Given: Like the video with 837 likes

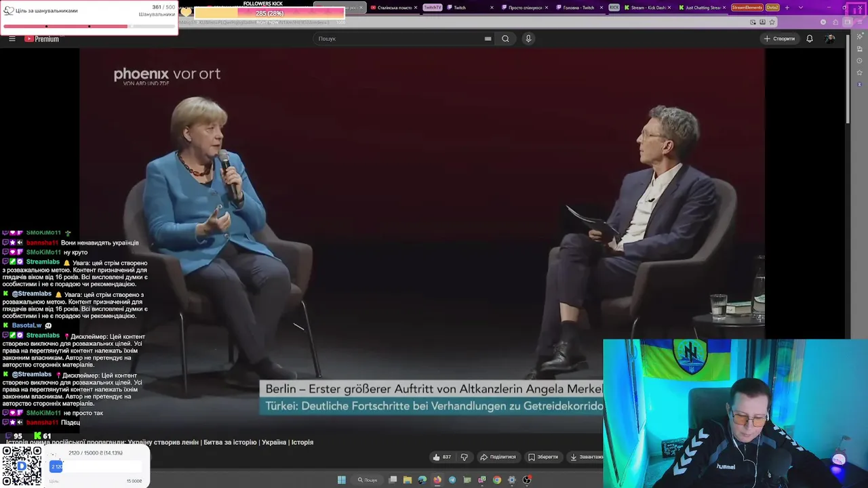Looking at the screenshot, I should pyautogui.click(x=441, y=457).
